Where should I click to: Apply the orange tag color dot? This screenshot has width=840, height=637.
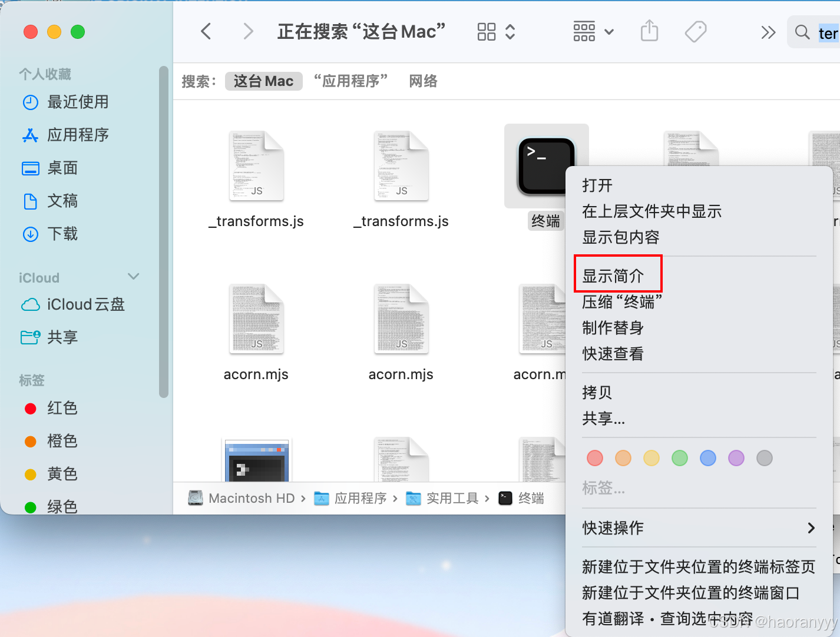pos(623,458)
